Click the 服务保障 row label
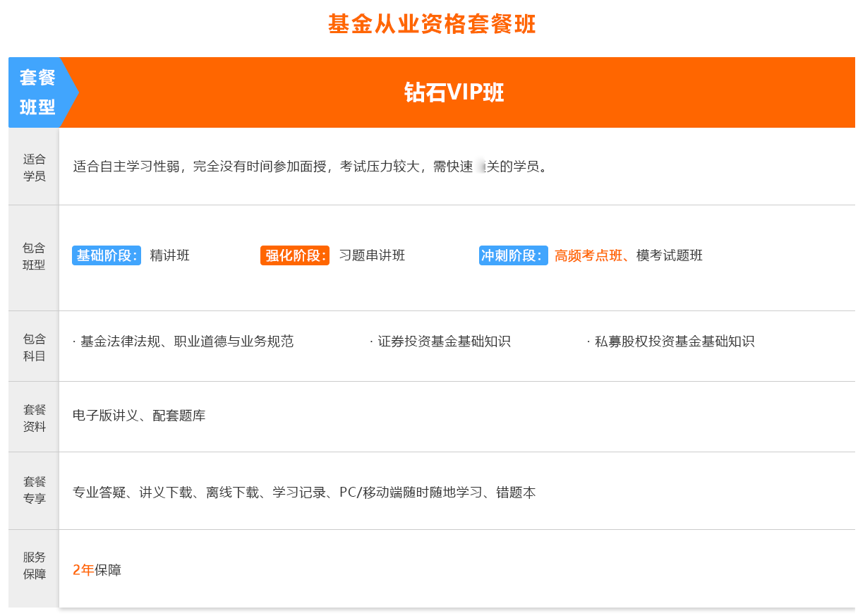858x616 pixels. coord(34,565)
